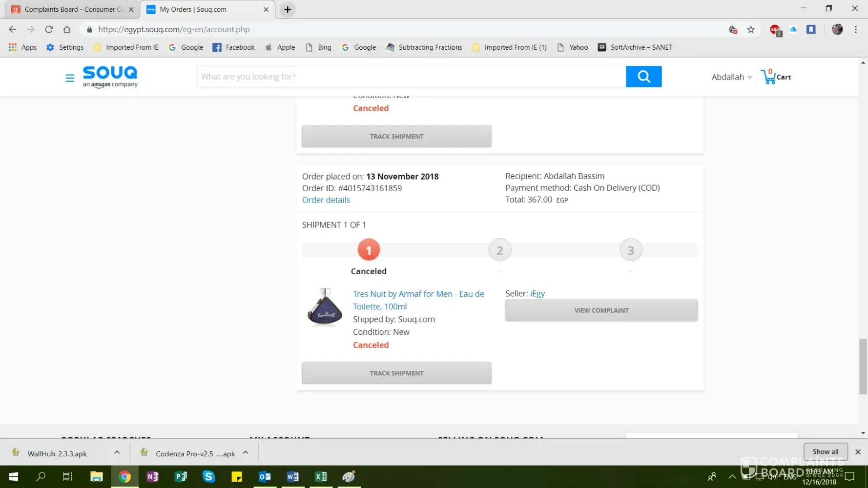Open the Adblock extension icon

click(775, 30)
